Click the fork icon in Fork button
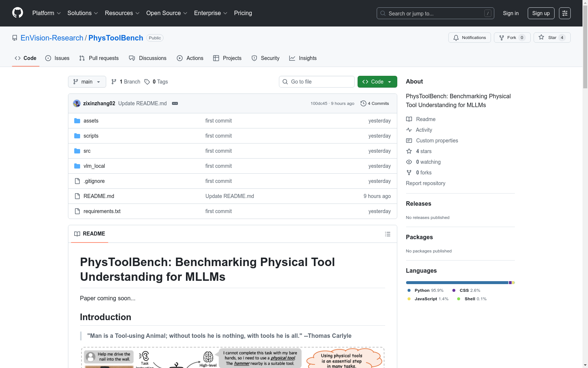 coord(502,38)
